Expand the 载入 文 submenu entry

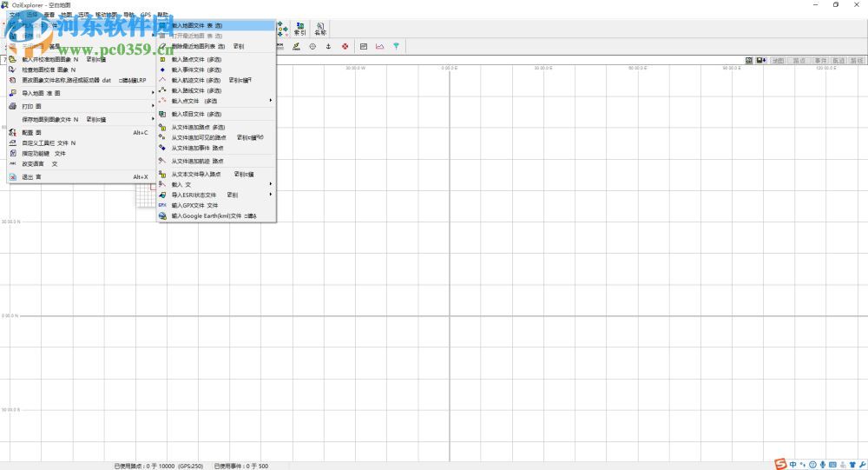(x=216, y=184)
